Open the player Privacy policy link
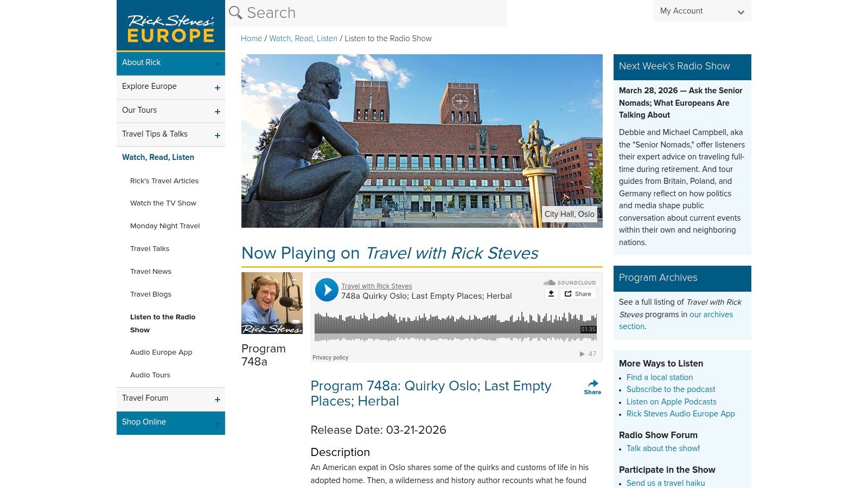This screenshot has height=488, width=868. pyautogui.click(x=330, y=358)
